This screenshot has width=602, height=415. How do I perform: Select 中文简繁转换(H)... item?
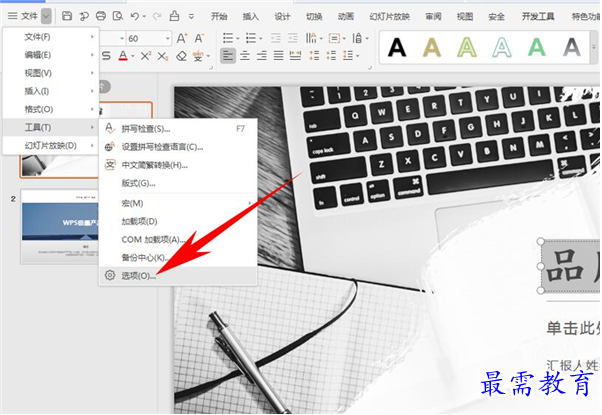pos(178,165)
